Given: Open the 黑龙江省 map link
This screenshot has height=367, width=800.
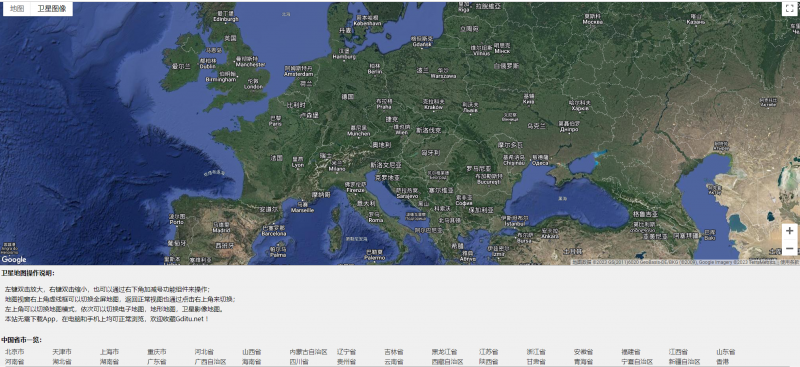Looking at the screenshot, I should point(444,352).
